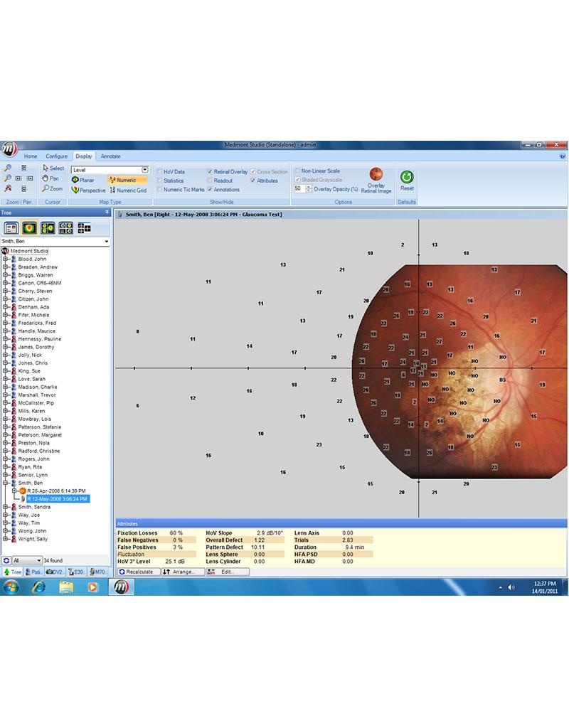Viewport: 569px width, 728px height.
Task: Click the Arrange... button
Action: [x=183, y=572]
